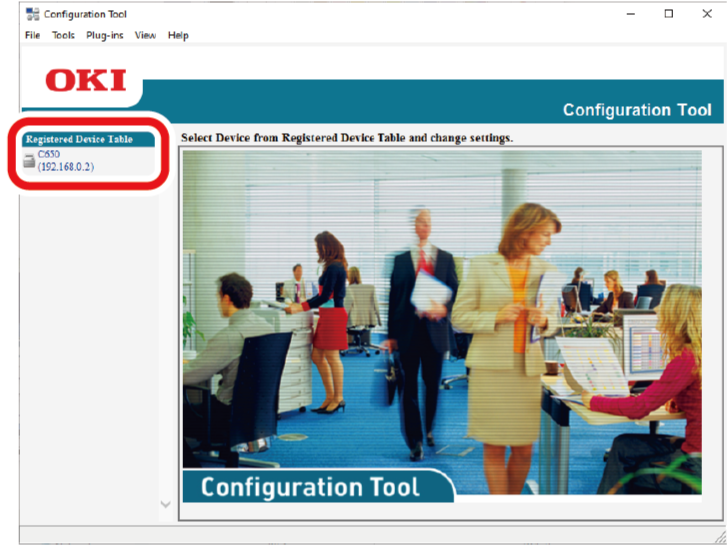Select the C650 device name
The image size is (727, 545).
tap(49, 154)
